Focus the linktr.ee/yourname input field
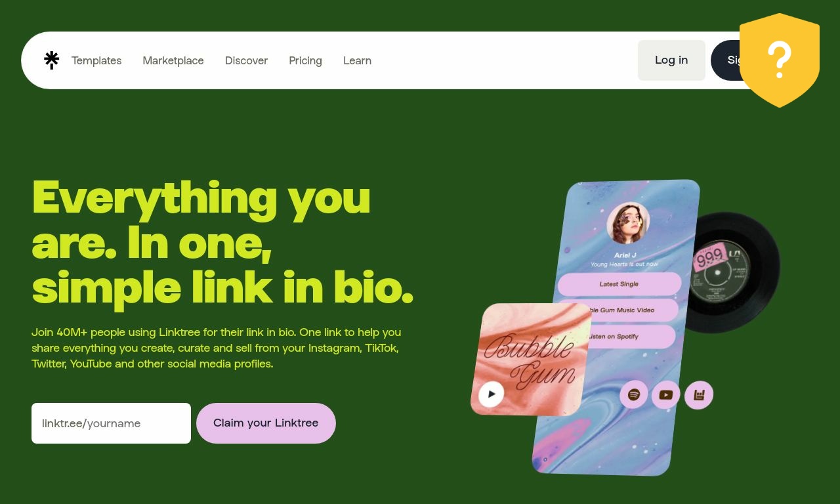Screen dimensions: 840x504 [111, 423]
